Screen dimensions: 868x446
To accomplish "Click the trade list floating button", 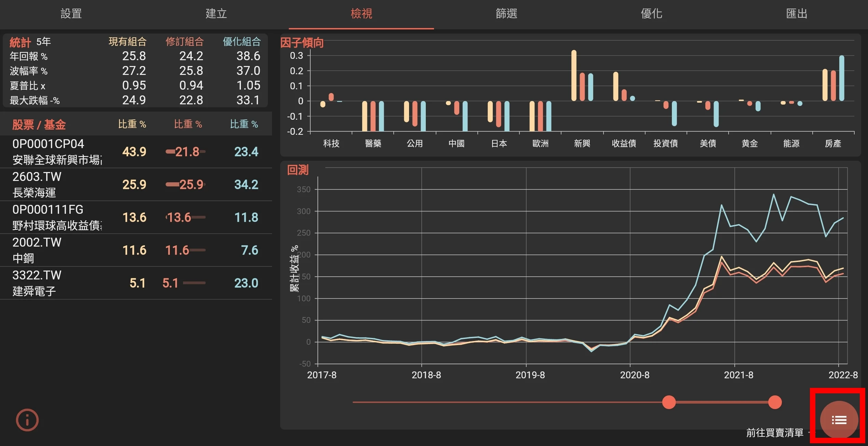I will point(839,420).
